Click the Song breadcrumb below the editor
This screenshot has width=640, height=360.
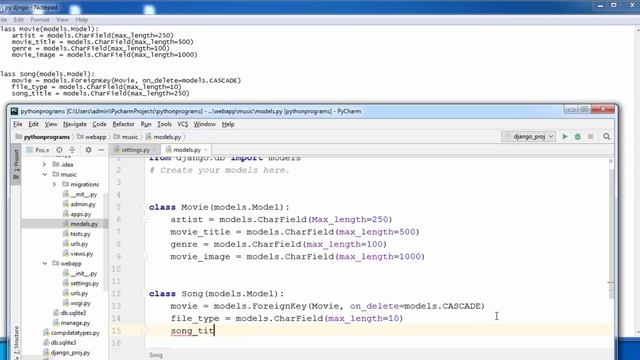(x=156, y=355)
